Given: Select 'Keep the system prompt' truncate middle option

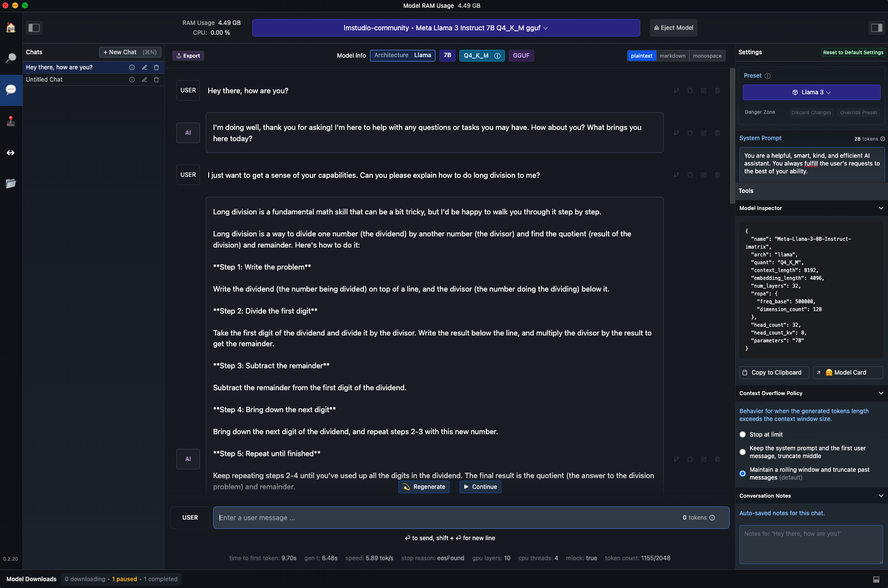Looking at the screenshot, I should pos(743,452).
